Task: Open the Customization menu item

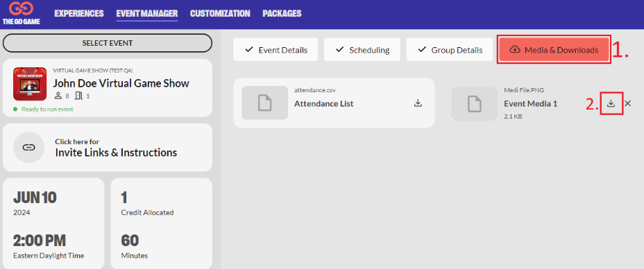Action: (220, 14)
